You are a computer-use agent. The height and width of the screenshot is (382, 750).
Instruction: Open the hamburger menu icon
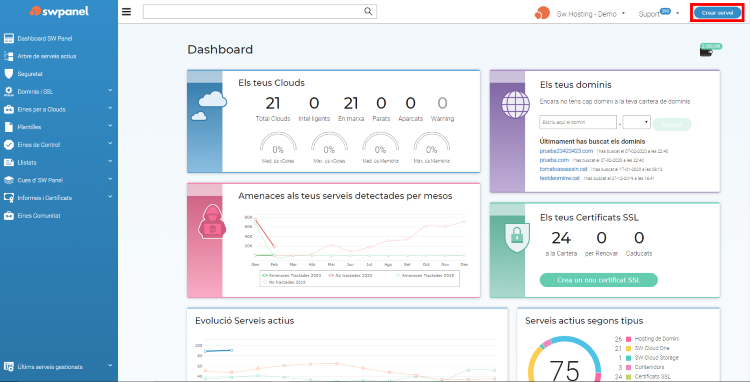click(x=126, y=12)
